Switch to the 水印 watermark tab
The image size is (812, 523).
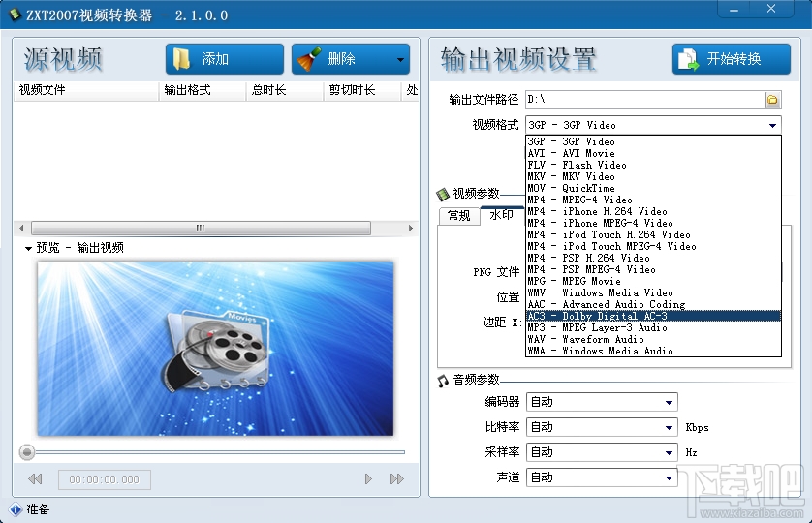[501, 214]
